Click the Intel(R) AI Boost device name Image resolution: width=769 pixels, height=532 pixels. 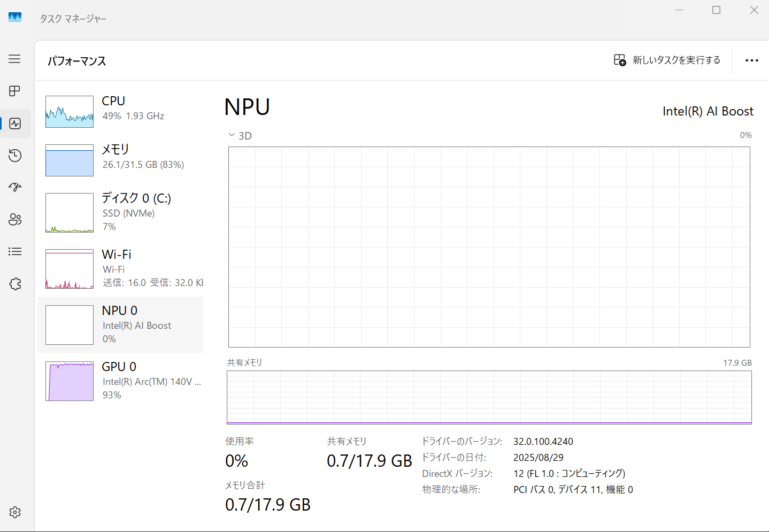click(708, 111)
